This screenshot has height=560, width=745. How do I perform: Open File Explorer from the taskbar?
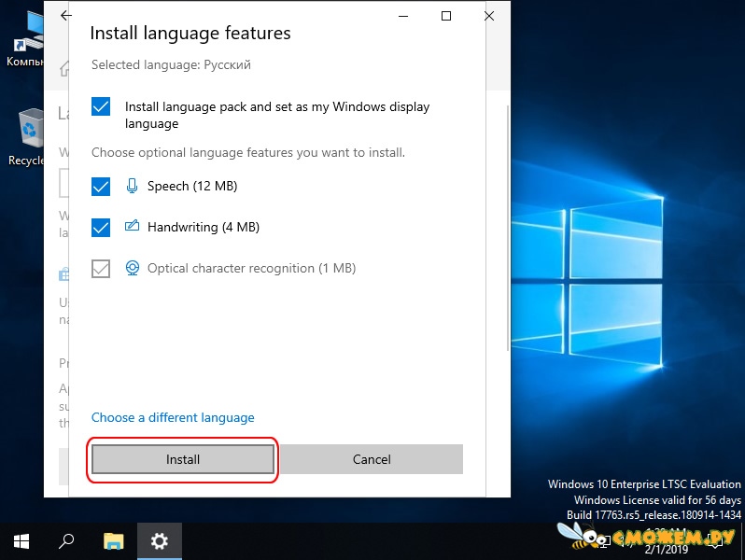114,541
